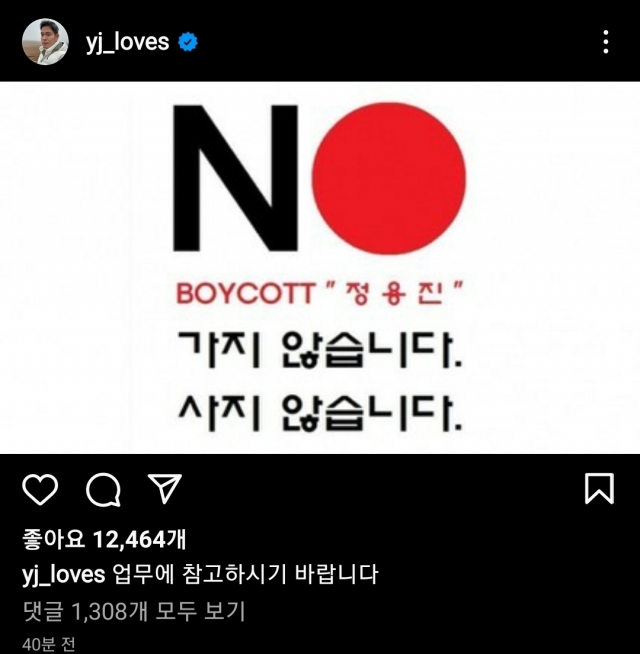Open the yj_loves profile picture
The width and height of the screenshot is (640, 654).
(45, 42)
